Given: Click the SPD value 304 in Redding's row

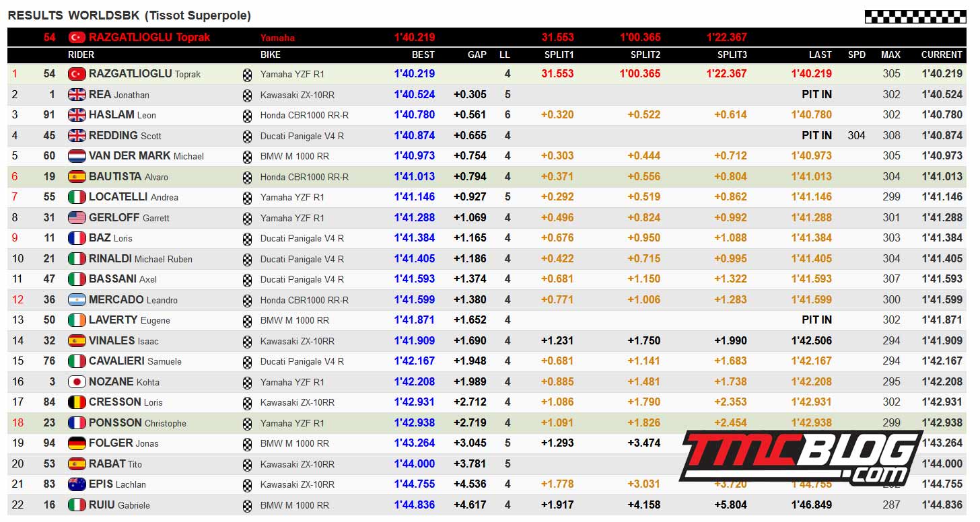Looking at the screenshot, I should (857, 136).
